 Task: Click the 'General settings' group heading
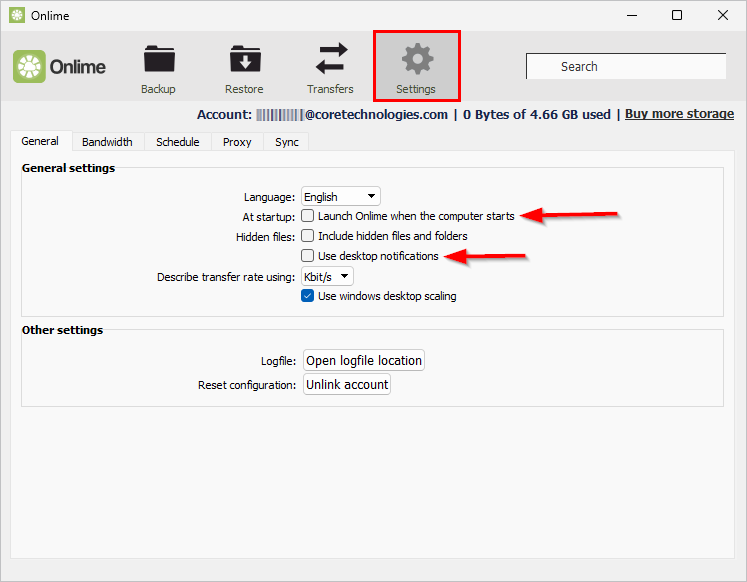[x=68, y=168]
